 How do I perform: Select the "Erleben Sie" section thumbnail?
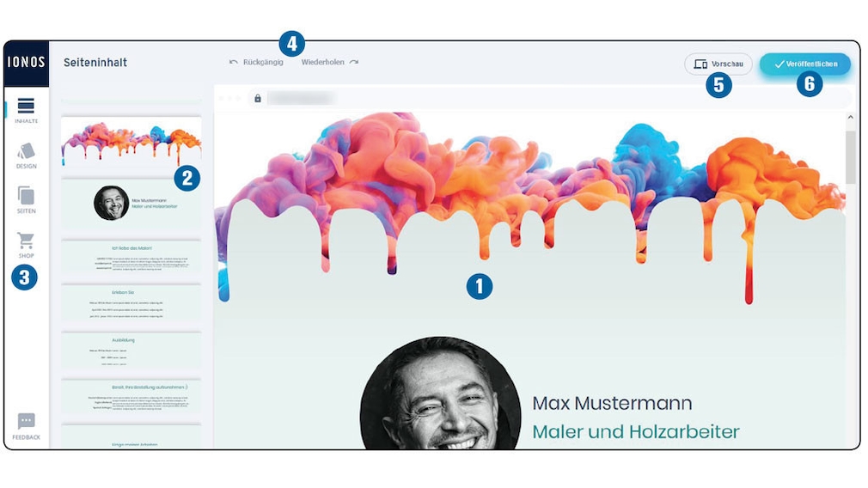(131, 302)
